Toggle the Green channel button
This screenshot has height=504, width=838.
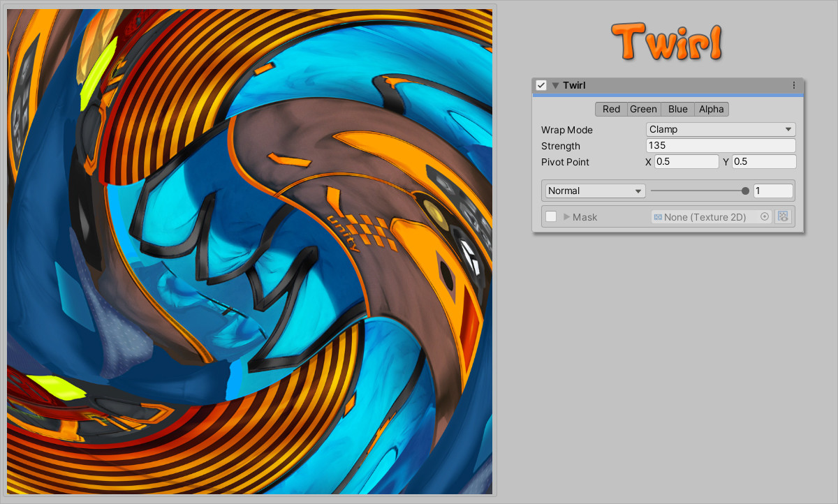(643, 109)
